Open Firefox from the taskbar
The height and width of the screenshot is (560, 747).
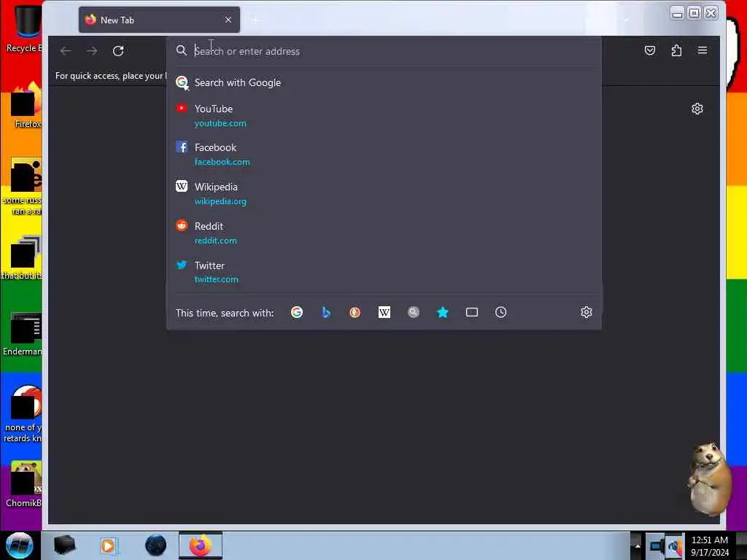201,545
